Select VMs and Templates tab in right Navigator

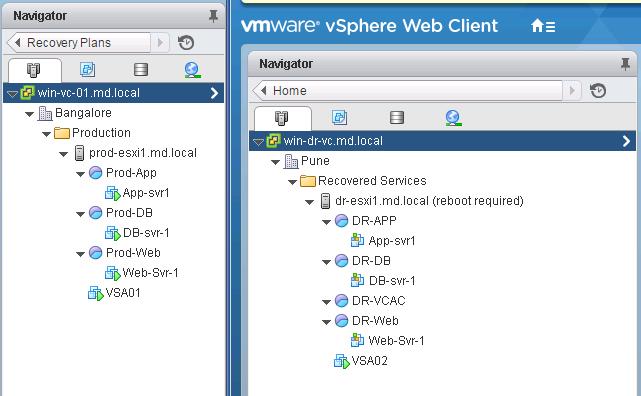(339, 118)
